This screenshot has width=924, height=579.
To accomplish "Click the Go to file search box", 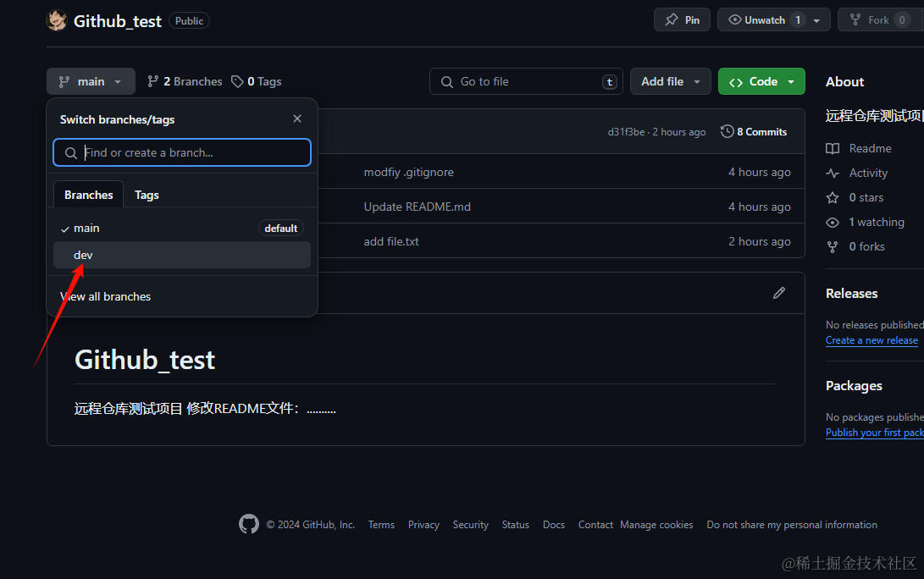I will click(x=526, y=81).
